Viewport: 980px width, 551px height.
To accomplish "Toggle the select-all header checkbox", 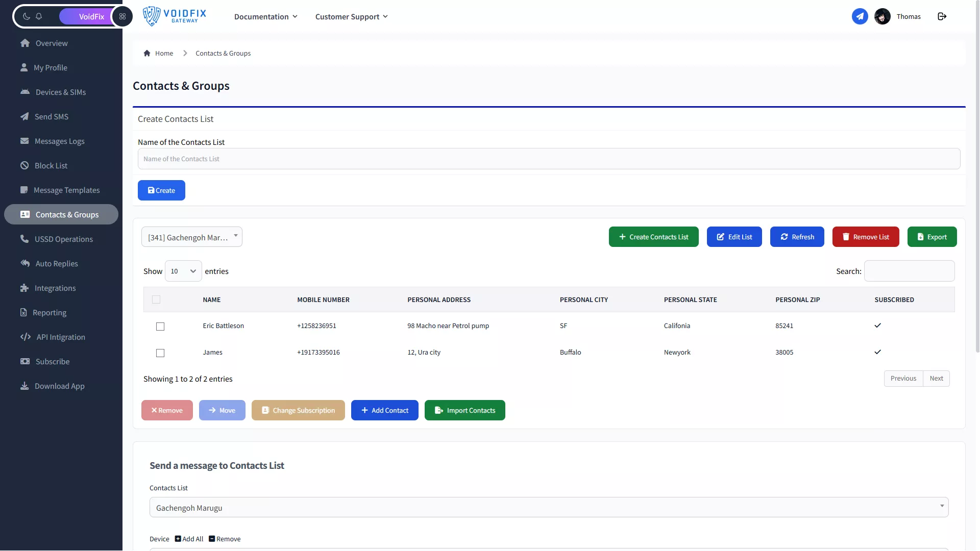I will click(x=156, y=299).
